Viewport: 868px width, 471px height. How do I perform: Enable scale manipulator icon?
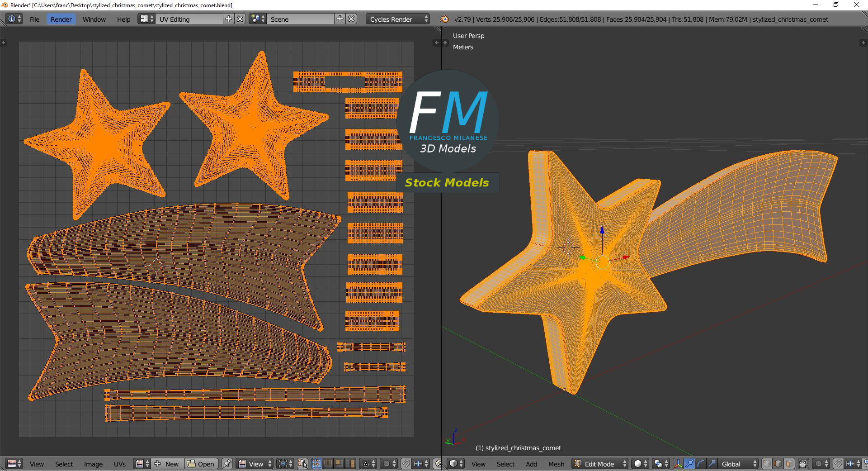click(x=712, y=464)
